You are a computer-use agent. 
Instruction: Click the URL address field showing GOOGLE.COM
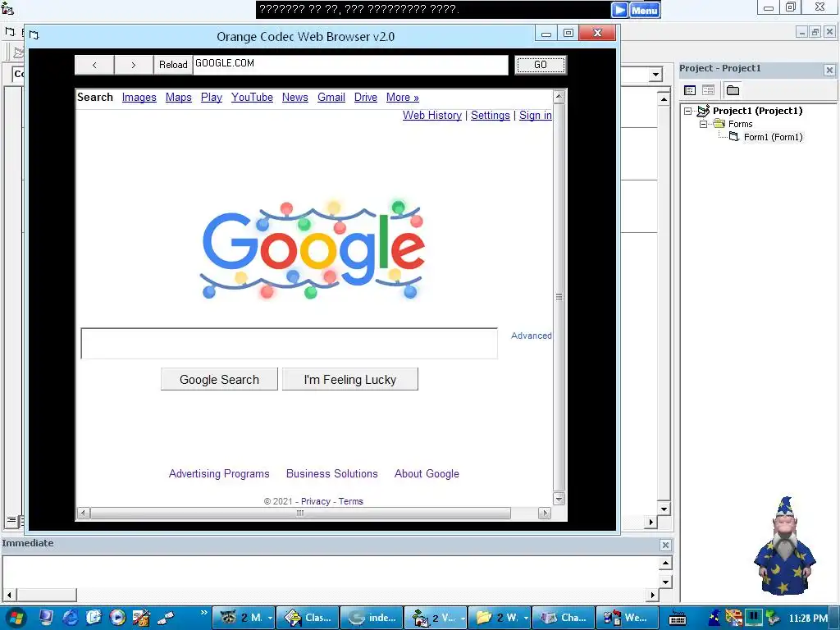[x=350, y=65]
